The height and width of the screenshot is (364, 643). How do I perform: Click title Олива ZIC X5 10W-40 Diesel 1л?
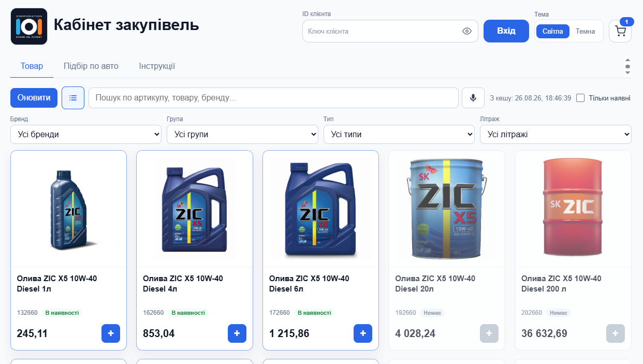57,284
